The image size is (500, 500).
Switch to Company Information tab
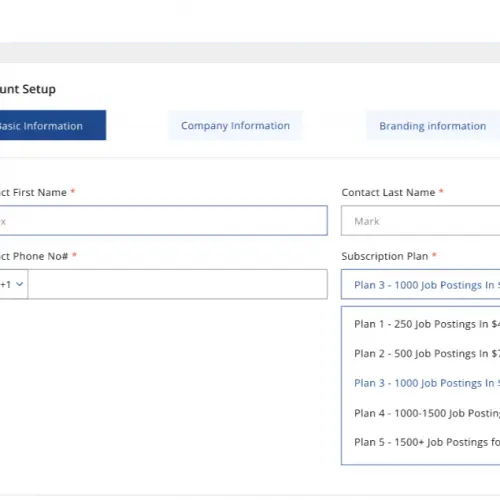(235, 126)
